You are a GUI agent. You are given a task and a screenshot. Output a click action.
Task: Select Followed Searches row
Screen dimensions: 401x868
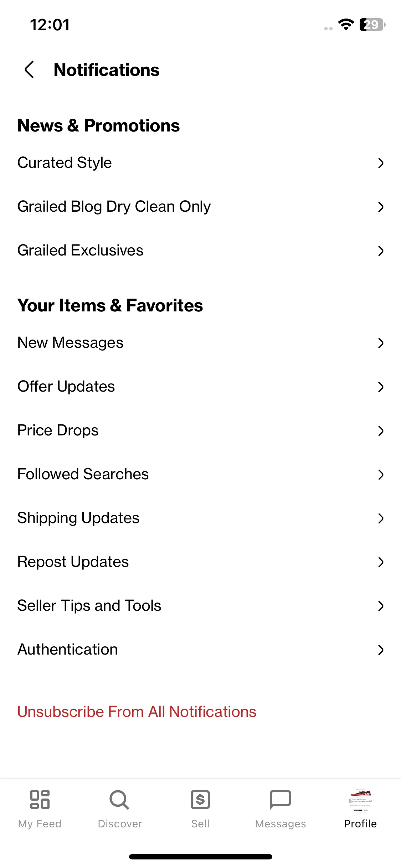coord(200,474)
